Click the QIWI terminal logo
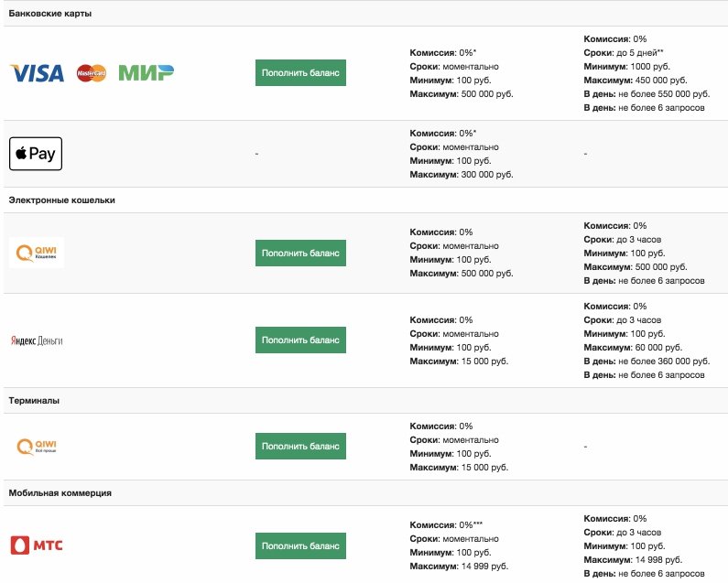The image size is (728, 583). pos(37,447)
